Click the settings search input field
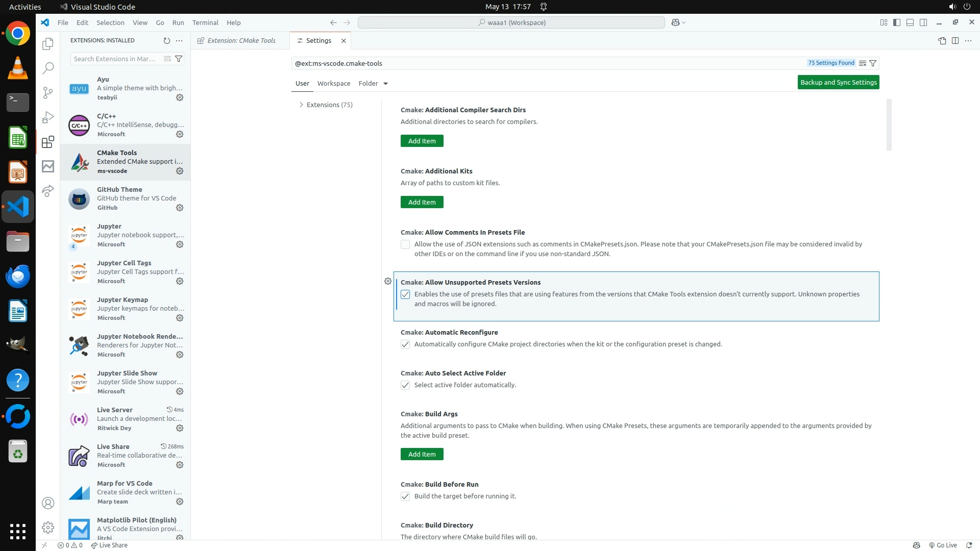This screenshot has width=980, height=551. tap(546, 63)
